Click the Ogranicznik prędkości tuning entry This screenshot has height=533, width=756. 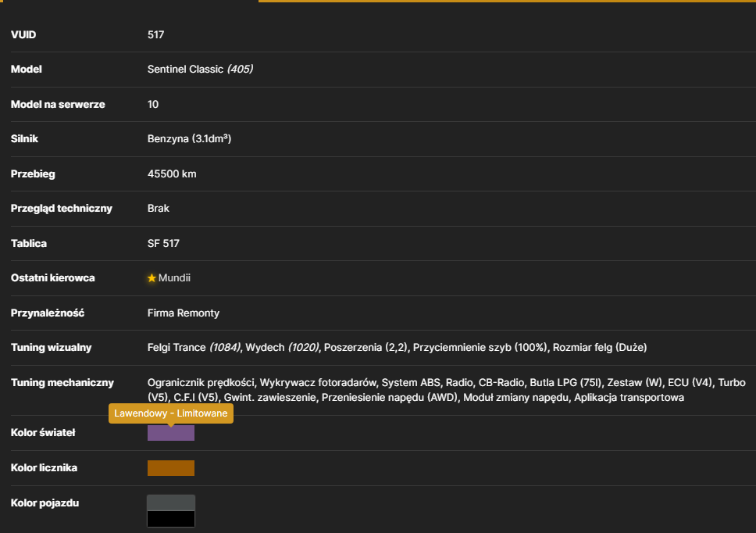(x=201, y=382)
